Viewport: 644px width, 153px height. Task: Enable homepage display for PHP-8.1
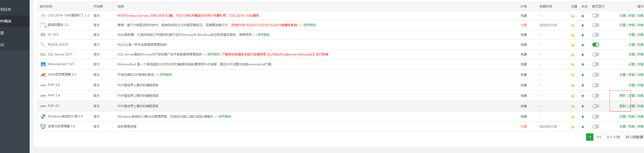595,106
